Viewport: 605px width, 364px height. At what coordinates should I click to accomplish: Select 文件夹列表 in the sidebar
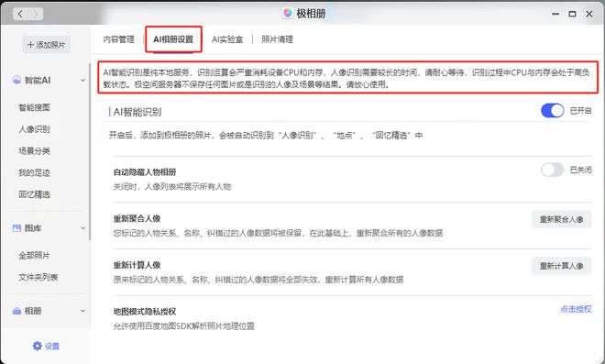[38, 277]
